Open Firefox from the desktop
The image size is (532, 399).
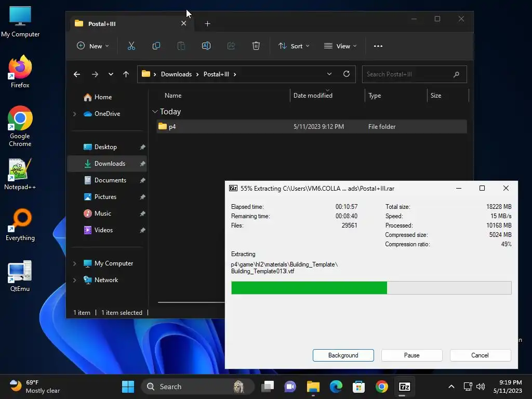(20, 72)
